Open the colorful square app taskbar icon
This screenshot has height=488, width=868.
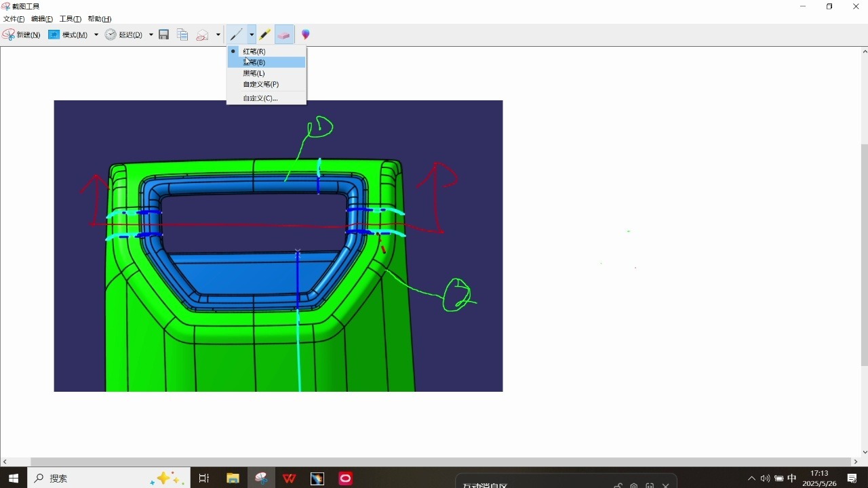pyautogui.click(x=317, y=478)
